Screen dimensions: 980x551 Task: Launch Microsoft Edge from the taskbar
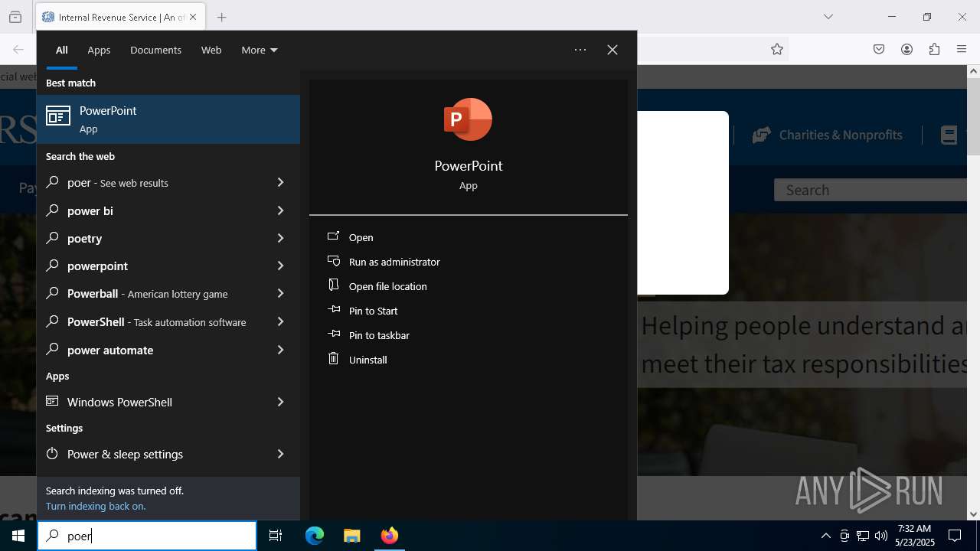click(x=315, y=536)
